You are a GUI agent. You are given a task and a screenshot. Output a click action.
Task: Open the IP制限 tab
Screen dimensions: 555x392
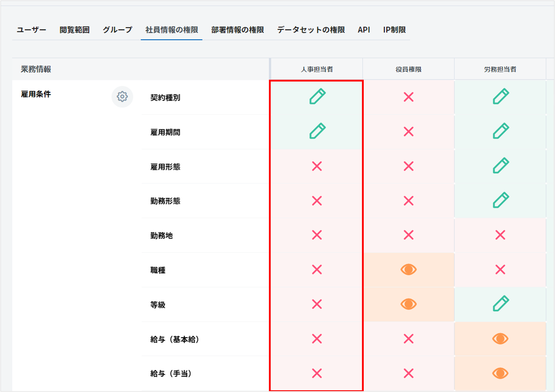[394, 30]
